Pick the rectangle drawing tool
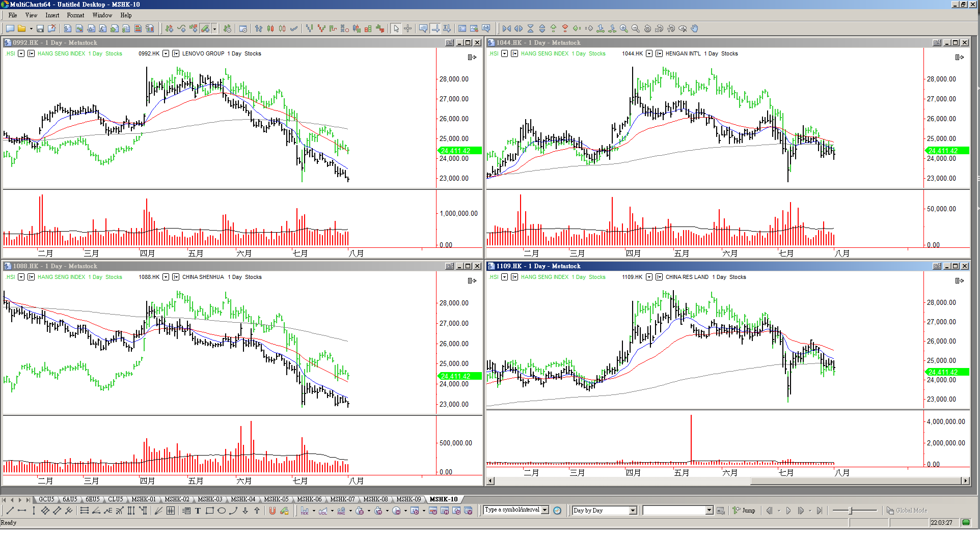Viewport: 980px width, 538px height. point(209,511)
